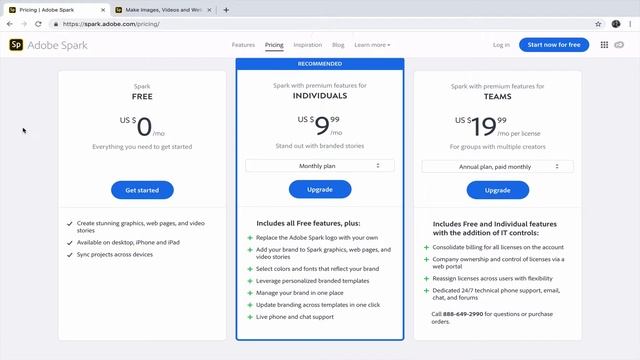Viewport: 640px width, 360px height.
Task: Click the INDIVIDUALS plan heading
Action: point(320,96)
